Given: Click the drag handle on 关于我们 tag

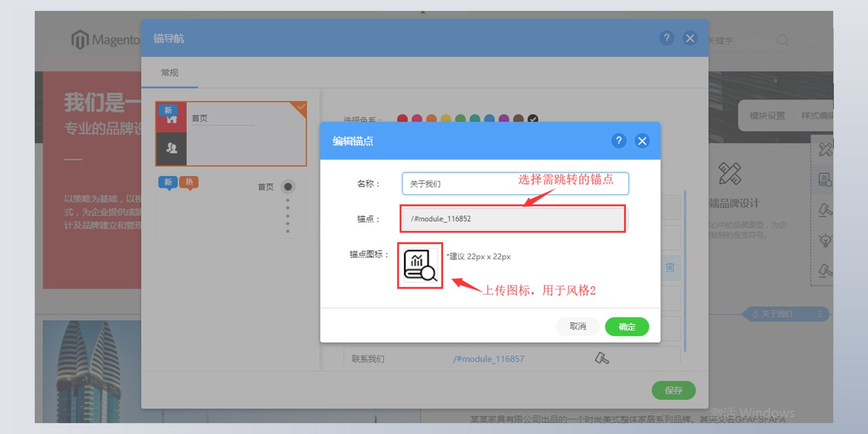Looking at the screenshot, I should [x=820, y=314].
